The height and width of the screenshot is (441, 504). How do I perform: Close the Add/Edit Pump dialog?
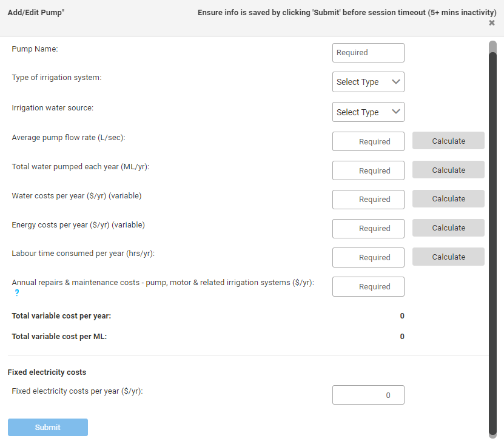click(x=492, y=23)
